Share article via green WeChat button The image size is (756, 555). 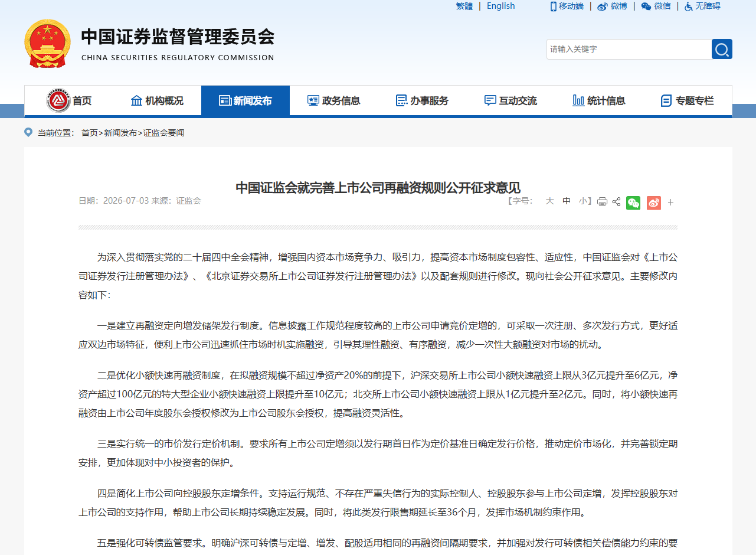(633, 203)
